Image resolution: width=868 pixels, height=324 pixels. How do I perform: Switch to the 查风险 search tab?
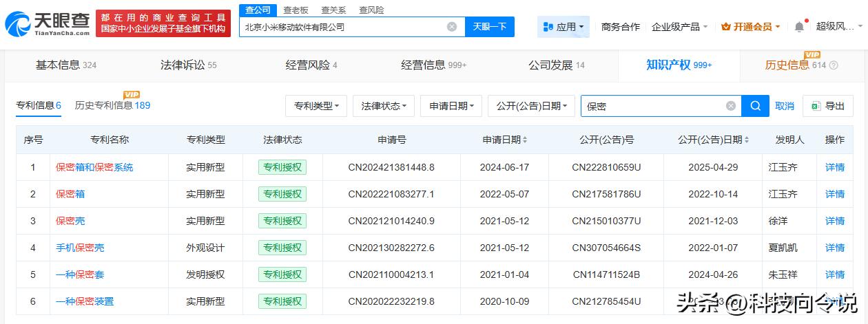371,10
